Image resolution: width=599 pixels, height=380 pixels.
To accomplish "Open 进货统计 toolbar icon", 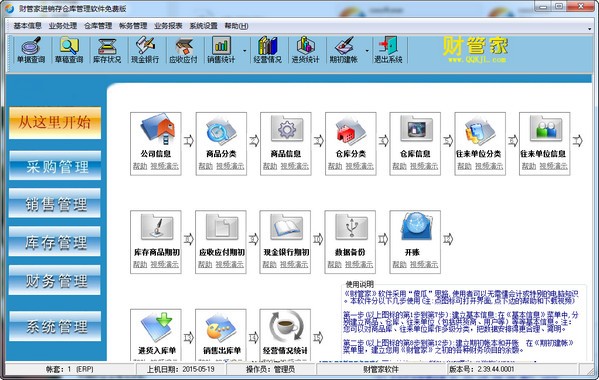I will pyautogui.click(x=305, y=50).
